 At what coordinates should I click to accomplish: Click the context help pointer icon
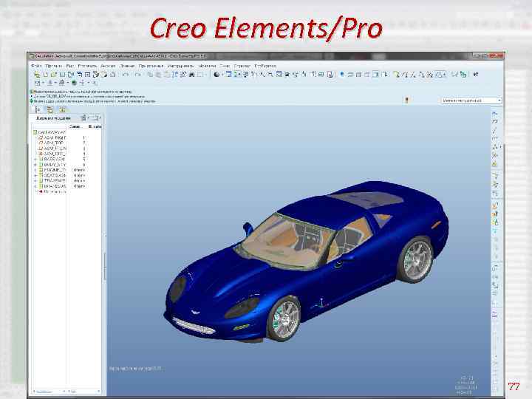476,75
